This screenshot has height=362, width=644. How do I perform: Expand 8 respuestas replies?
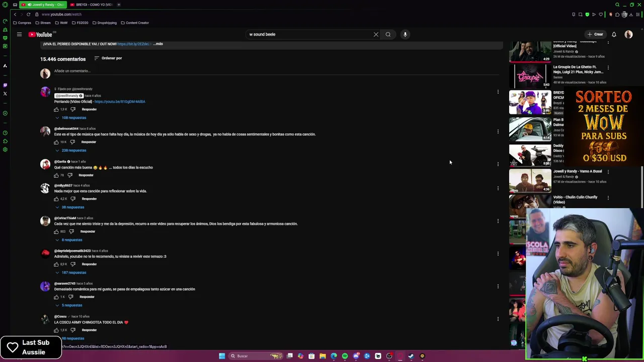click(69, 240)
